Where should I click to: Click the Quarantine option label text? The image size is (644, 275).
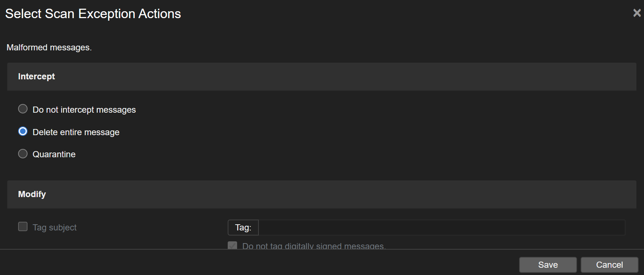54,154
